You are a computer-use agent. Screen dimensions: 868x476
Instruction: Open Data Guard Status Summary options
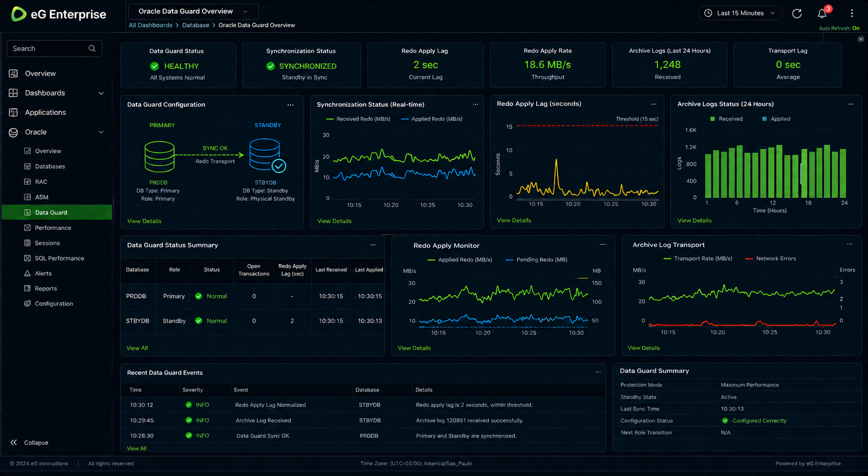pos(373,245)
